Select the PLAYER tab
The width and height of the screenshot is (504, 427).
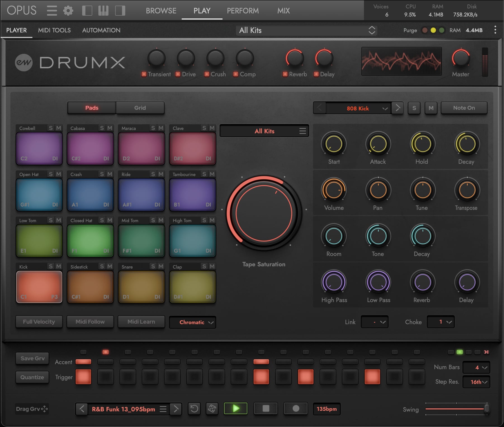pos(16,30)
